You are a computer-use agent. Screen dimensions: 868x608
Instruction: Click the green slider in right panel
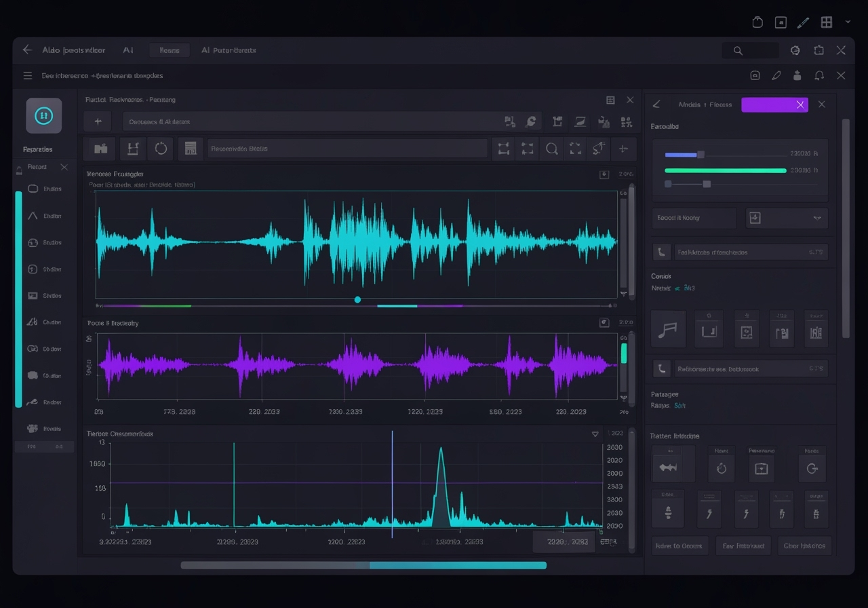point(725,170)
